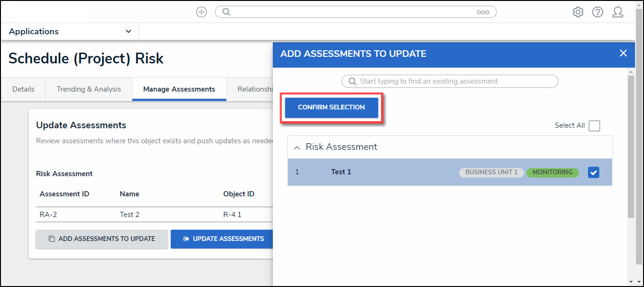Viewport: 644px width, 287px height.
Task: Open the Trending & Analysis tab
Action: click(88, 89)
